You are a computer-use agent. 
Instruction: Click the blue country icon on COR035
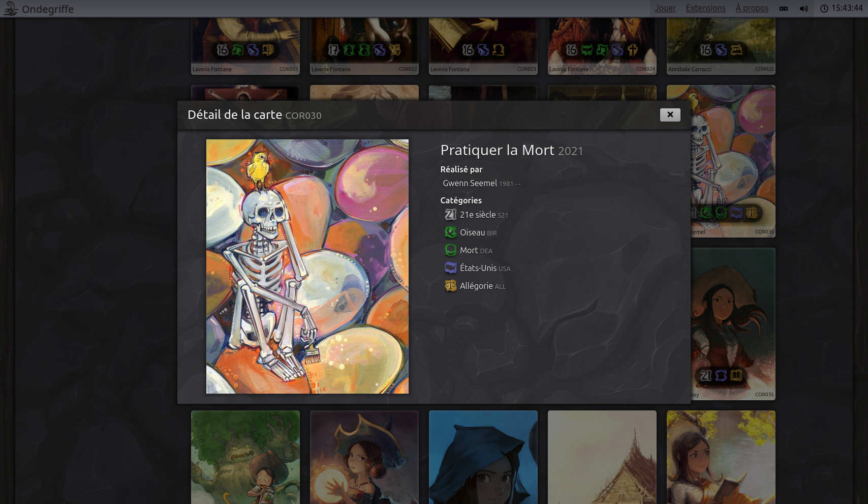[721, 376]
